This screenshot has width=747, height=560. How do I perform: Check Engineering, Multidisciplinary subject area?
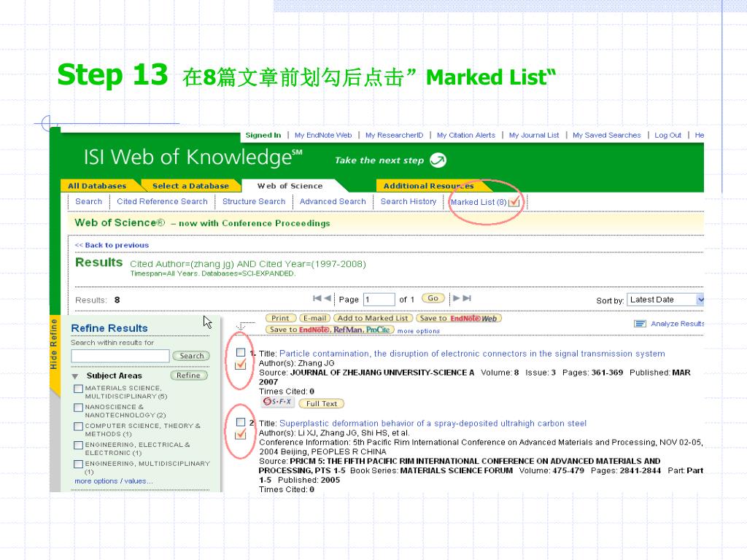[78, 464]
